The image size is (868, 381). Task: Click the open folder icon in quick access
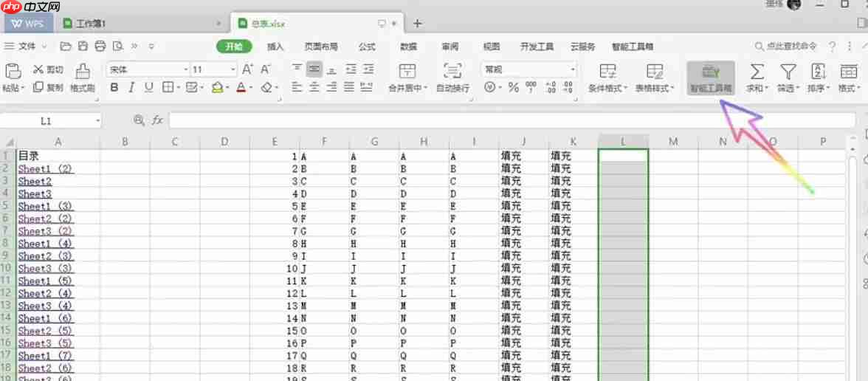pyautogui.click(x=66, y=46)
